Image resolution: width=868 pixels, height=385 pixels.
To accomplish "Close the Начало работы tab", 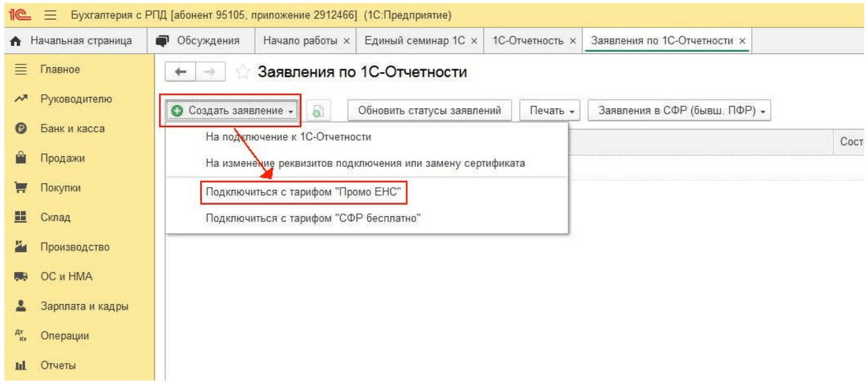I will (x=346, y=41).
